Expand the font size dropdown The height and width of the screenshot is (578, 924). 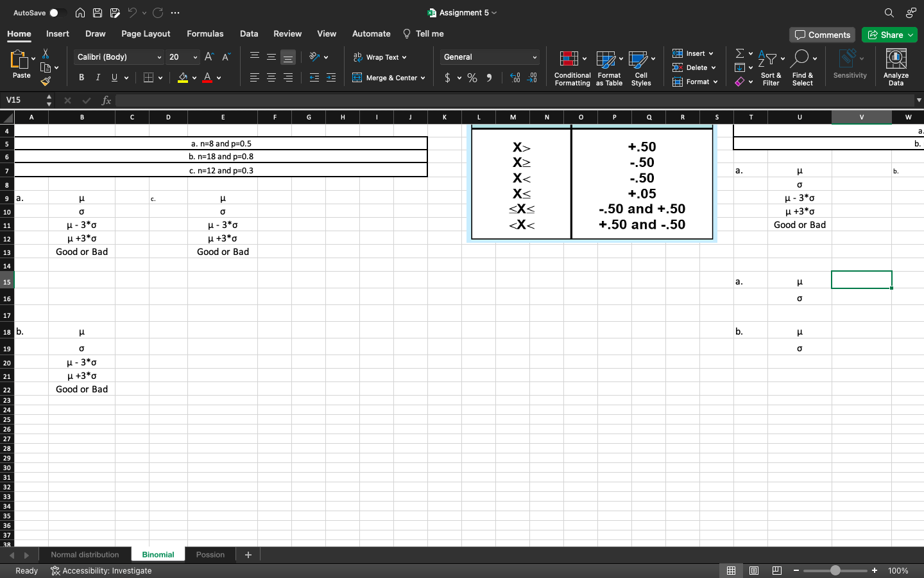tap(194, 57)
